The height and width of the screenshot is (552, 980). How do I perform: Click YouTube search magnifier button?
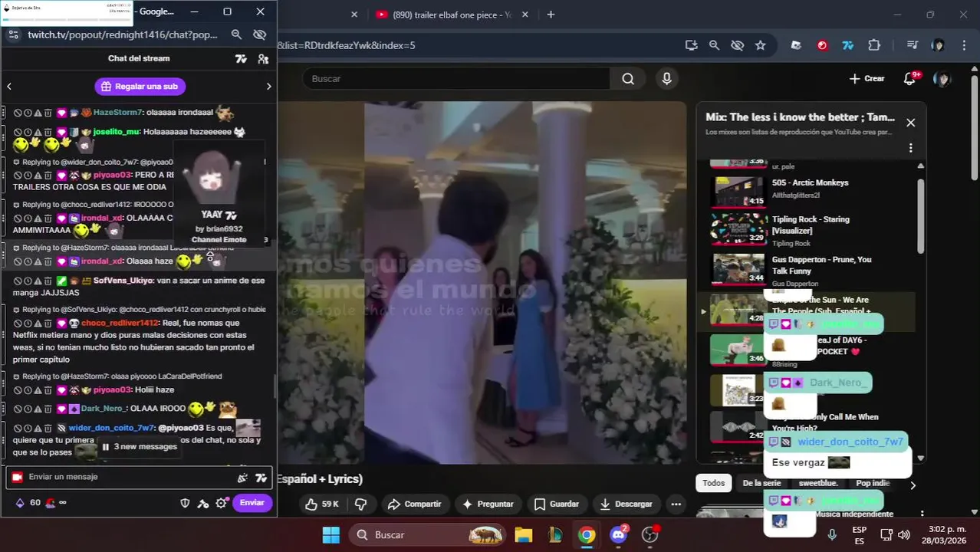tap(628, 78)
